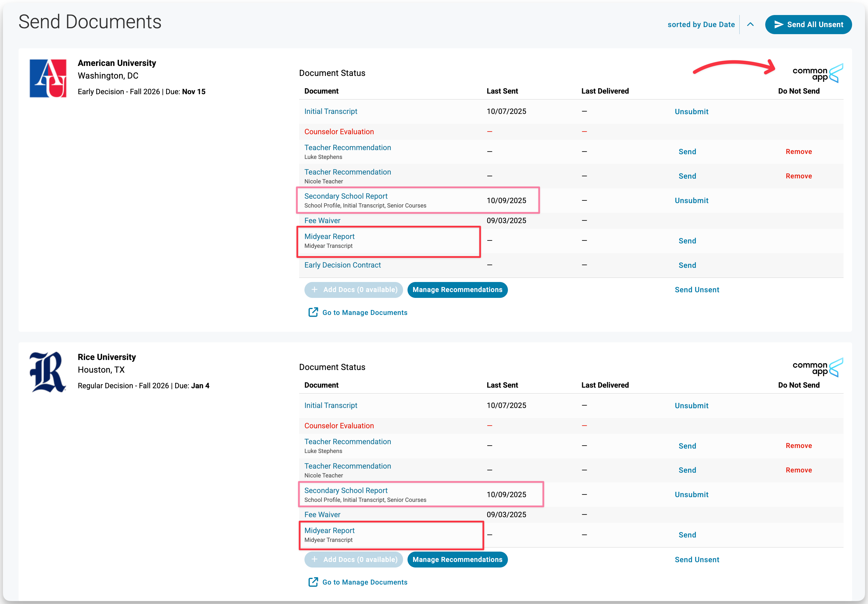The height and width of the screenshot is (604, 868).
Task: Send the Early Decision Contract
Action: point(687,265)
